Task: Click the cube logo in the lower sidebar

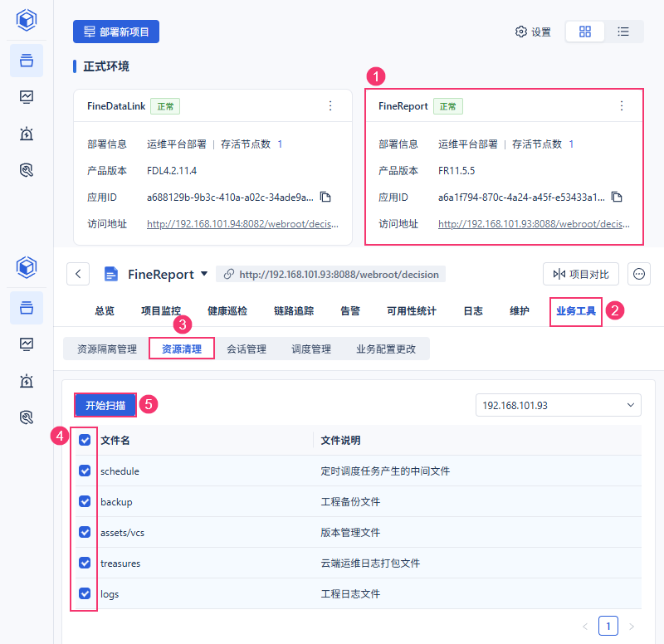Action: [27, 267]
